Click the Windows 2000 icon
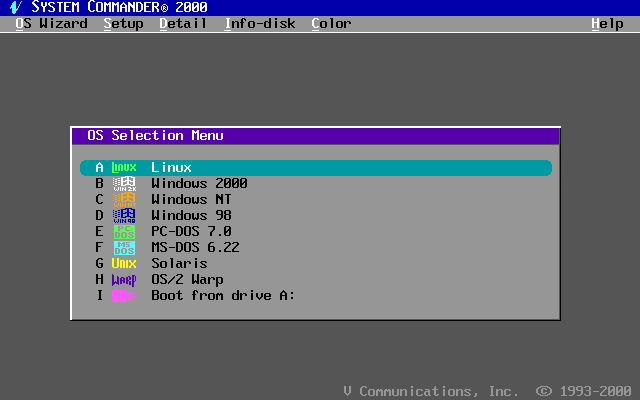 point(124,184)
